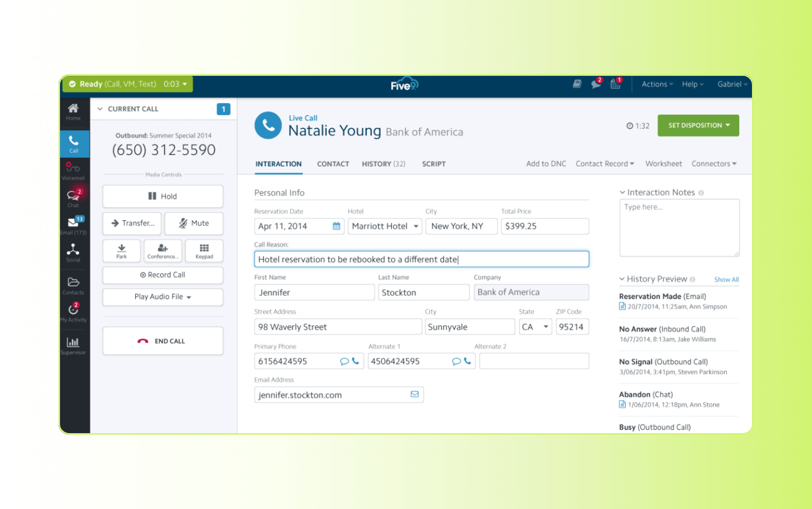Click the Interaction Notes info icon
Screen dimensions: 812x509
701,193
